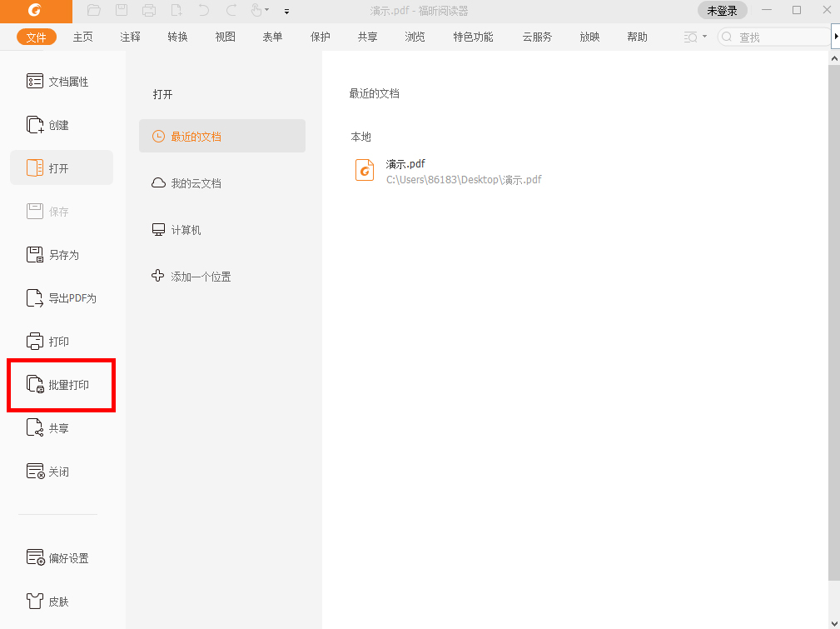Image resolution: width=840 pixels, height=629 pixels.
Task: Expand the quick access toolbar customize chevron
Action: pos(286,12)
